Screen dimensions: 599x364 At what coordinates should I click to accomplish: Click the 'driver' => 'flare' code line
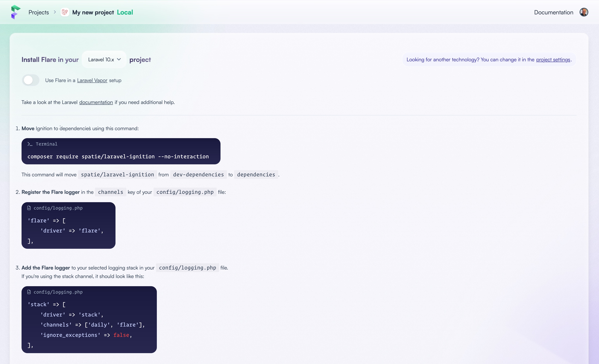[72, 231]
